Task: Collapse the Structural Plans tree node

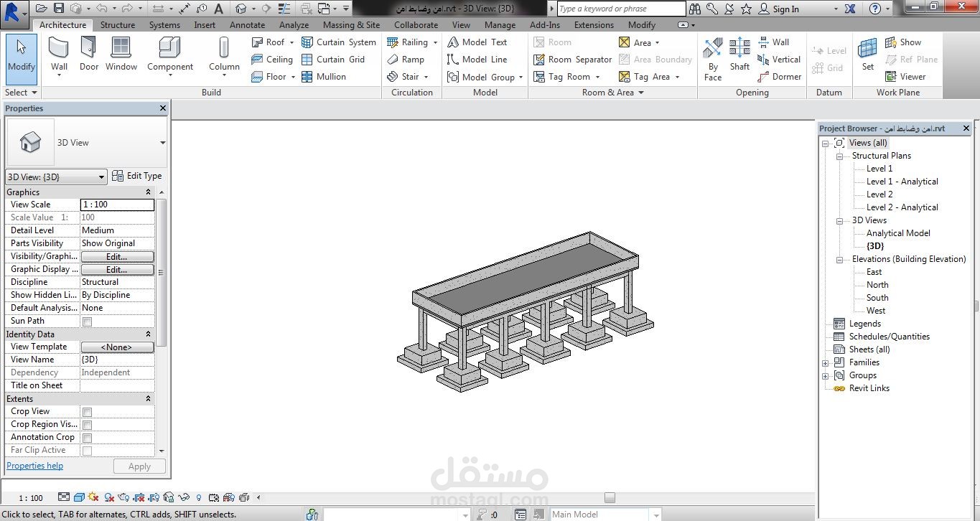Action: [839, 156]
